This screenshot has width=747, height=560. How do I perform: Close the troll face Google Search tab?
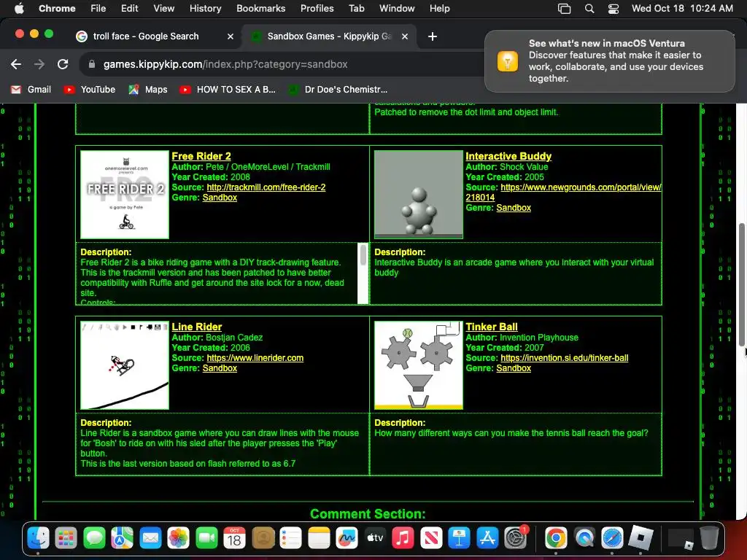coord(231,36)
